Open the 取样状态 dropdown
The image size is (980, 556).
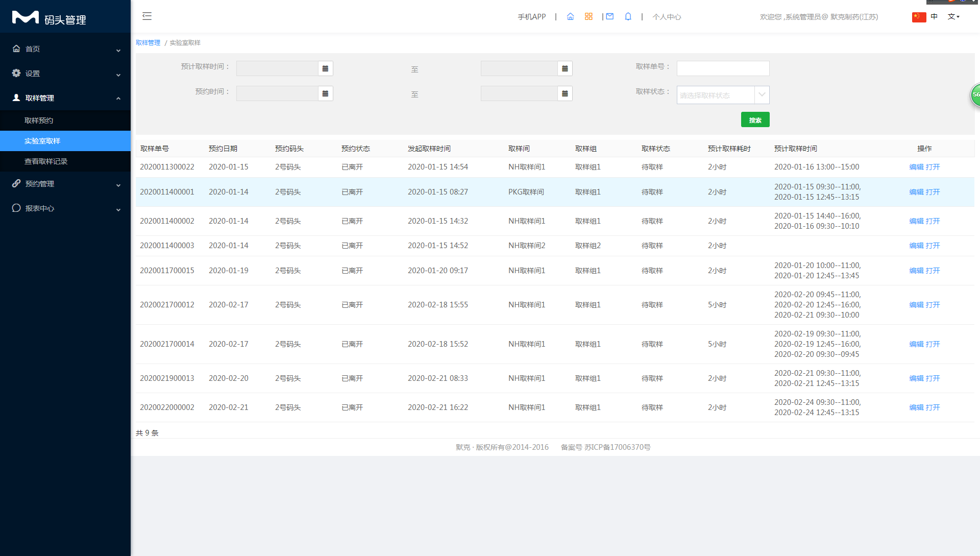point(723,95)
